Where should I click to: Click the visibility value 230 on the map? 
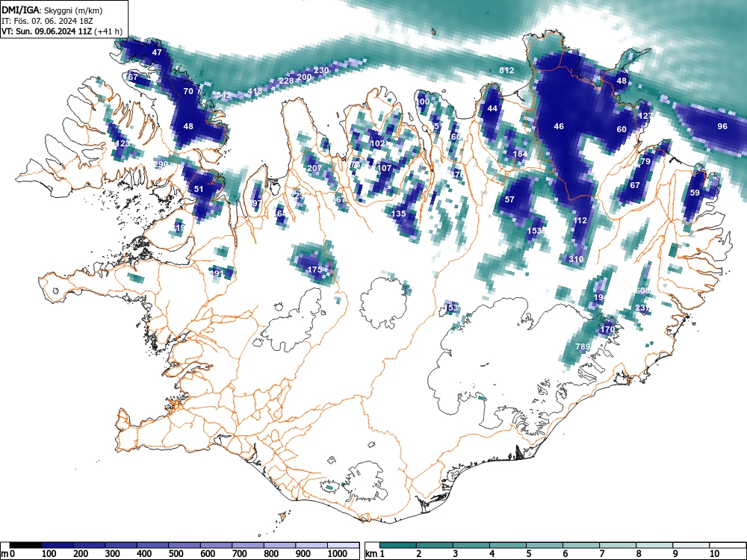[321, 70]
